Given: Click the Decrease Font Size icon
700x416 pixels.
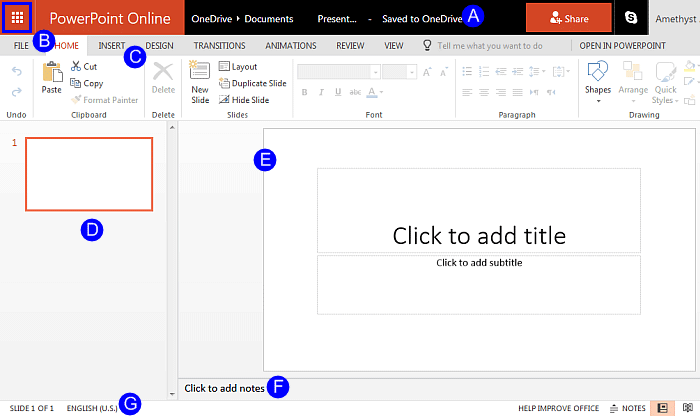Looking at the screenshot, I should point(443,72).
